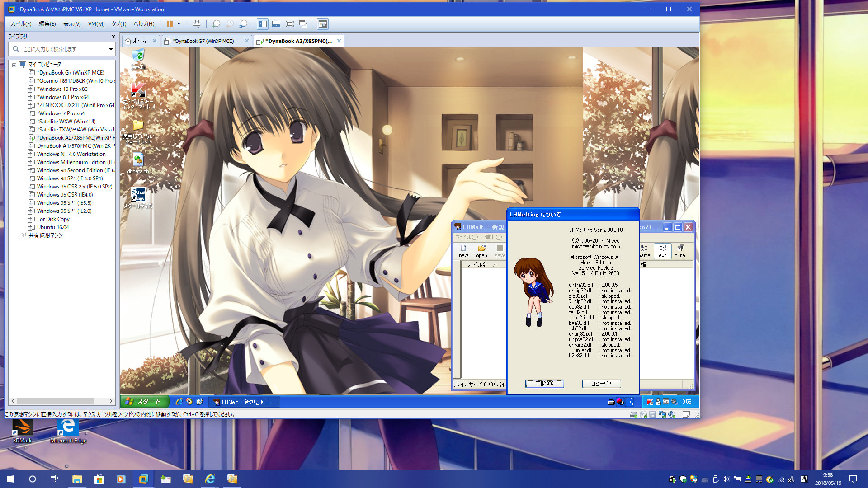Image resolution: width=868 pixels, height=488 pixels.
Task: Select Windows 10 Pro x86 in library
Action: [x=62, y=89]
